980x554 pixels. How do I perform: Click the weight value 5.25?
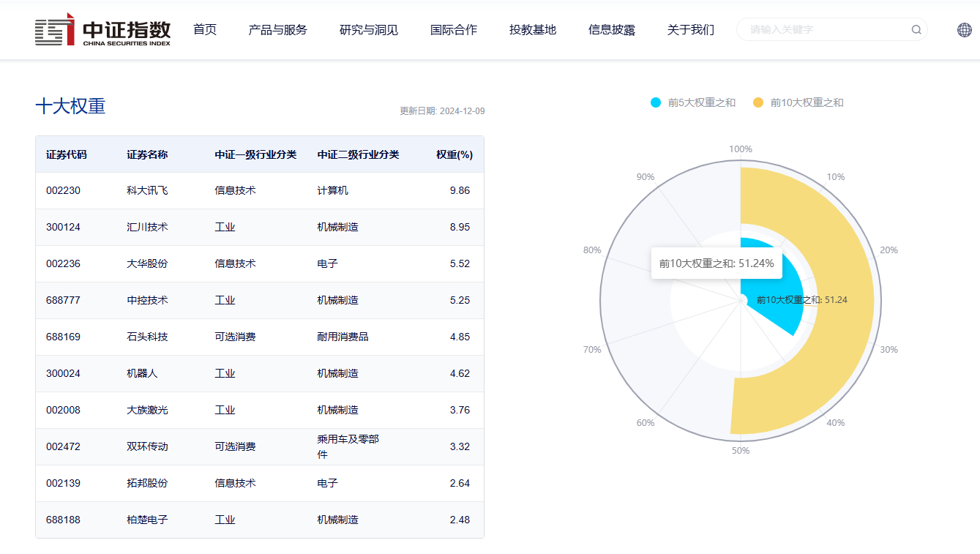(x=460, y=300)
